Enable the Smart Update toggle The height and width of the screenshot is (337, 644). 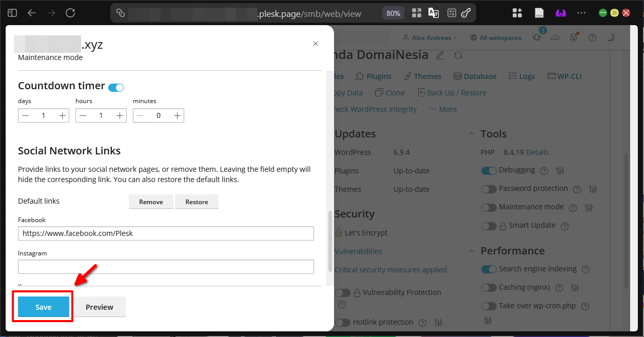489,226
